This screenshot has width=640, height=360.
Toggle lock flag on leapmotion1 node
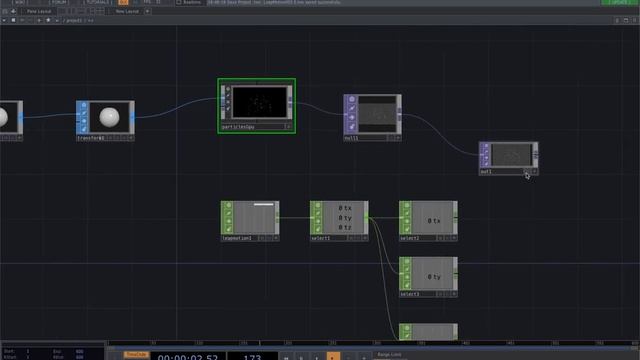pos(229,229)
